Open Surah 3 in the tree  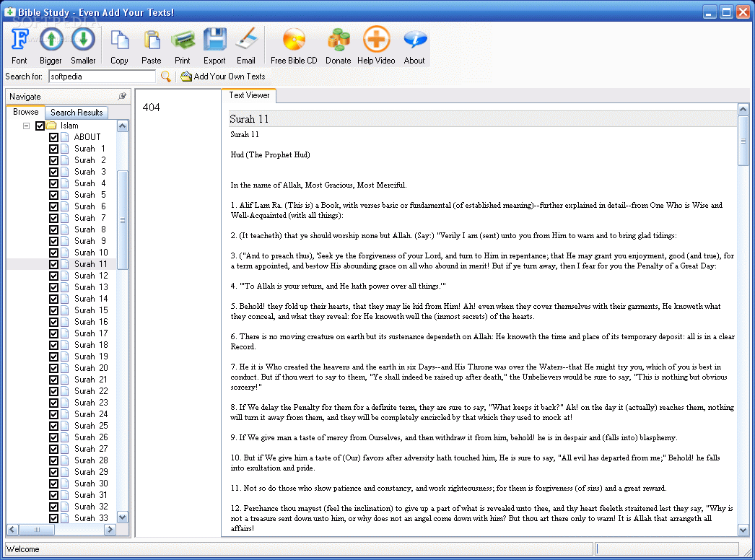point(90,172)
